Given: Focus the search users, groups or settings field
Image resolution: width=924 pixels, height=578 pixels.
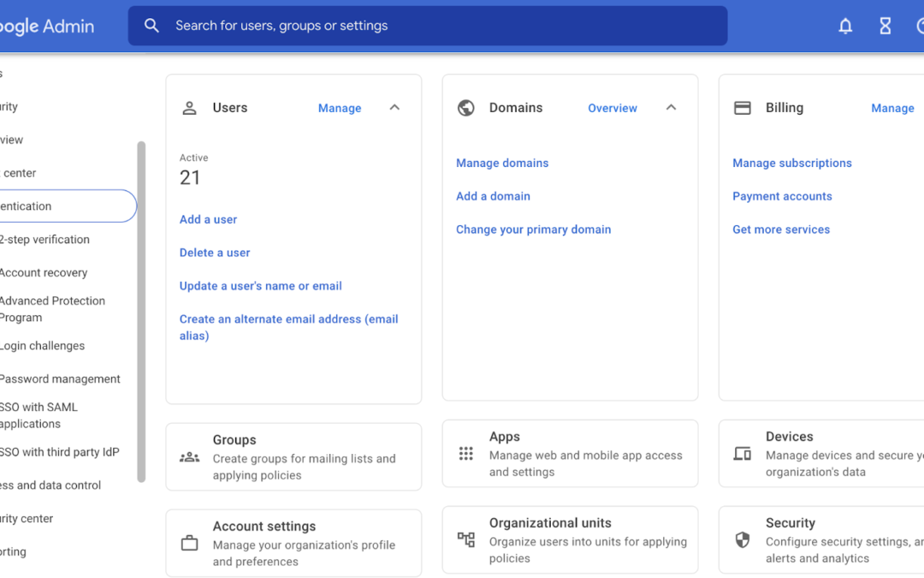Looking at the screenshot, I should 427,26.
